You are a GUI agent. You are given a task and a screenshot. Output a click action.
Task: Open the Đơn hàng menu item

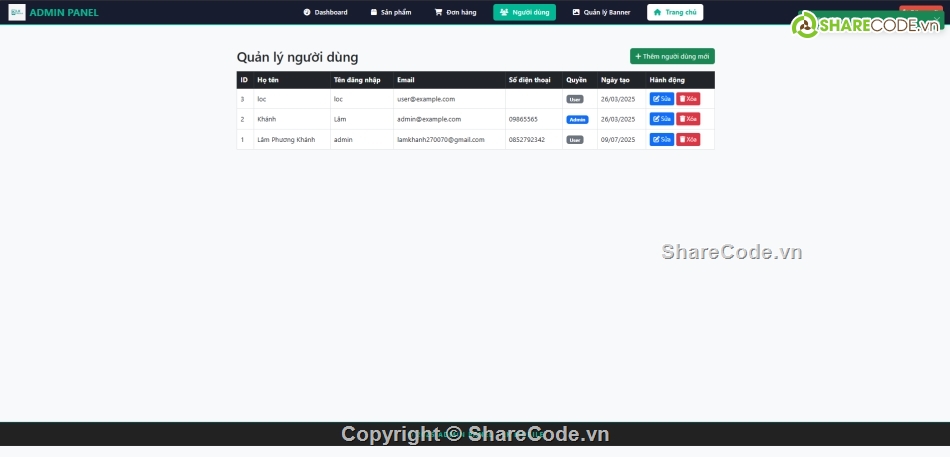pos(455,12)
